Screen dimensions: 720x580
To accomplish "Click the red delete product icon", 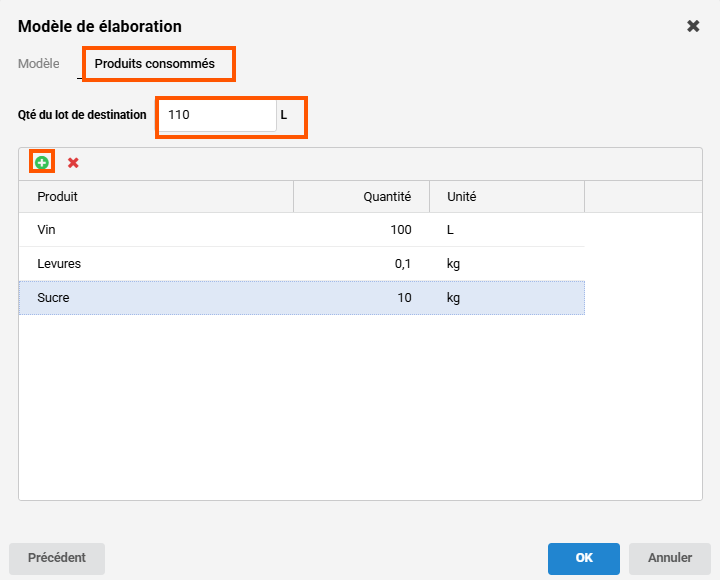I will [x=73, y=162].
